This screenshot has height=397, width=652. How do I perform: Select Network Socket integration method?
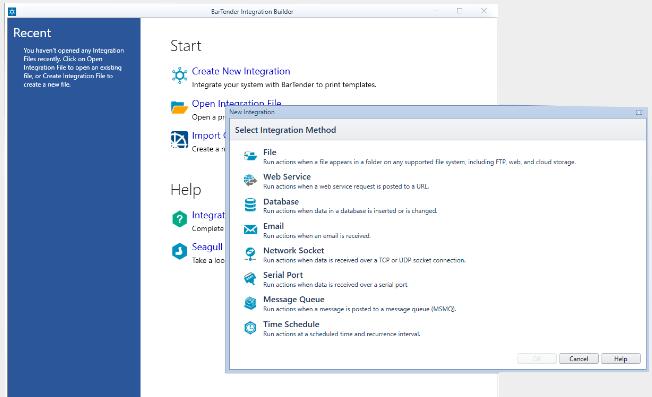click(x=294, y=250)
